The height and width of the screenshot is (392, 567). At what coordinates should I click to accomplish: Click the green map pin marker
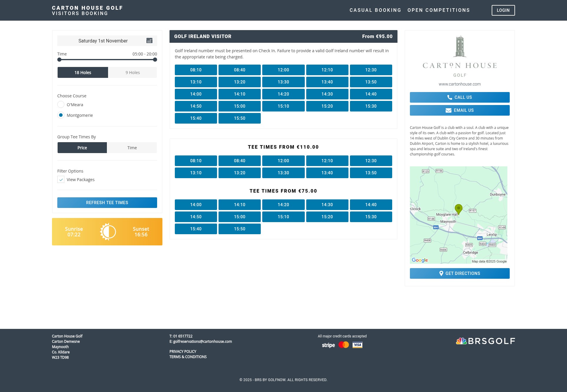[458, 209]
